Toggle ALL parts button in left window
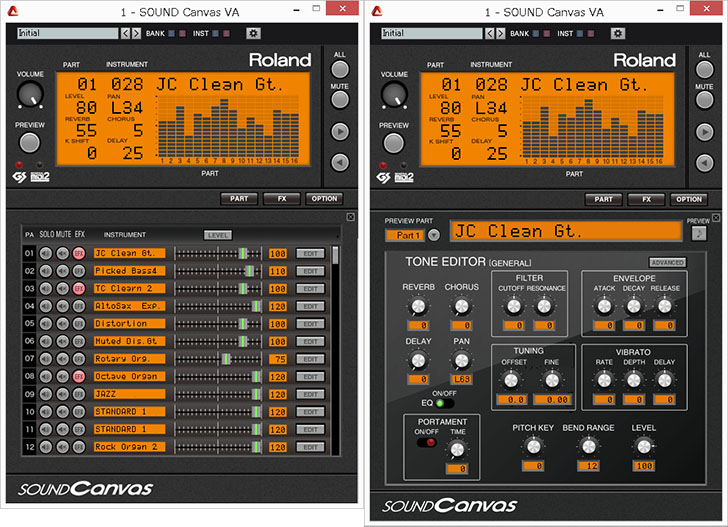728x527 pixels. click(340, 70)
